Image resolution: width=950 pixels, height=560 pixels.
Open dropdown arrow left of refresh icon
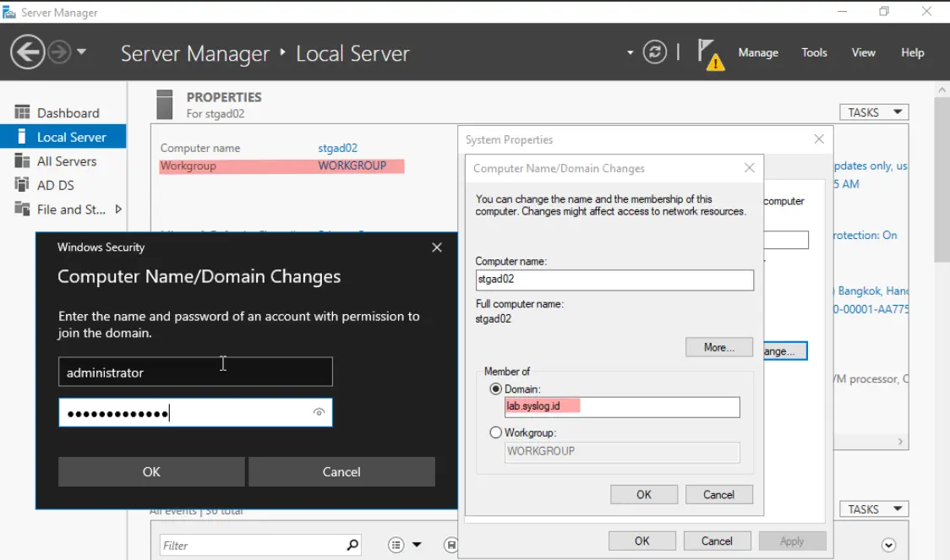tap(631, 52)
